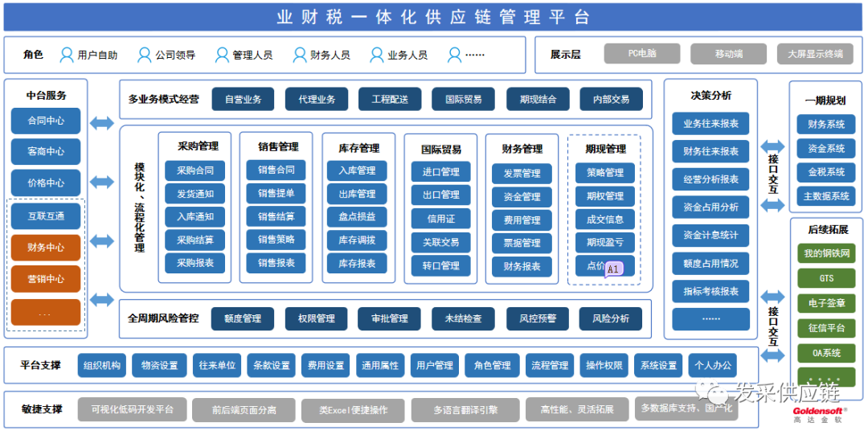Click the 进口管理 box
Screen dimensions: 868x431
click(x=441, y=172)
